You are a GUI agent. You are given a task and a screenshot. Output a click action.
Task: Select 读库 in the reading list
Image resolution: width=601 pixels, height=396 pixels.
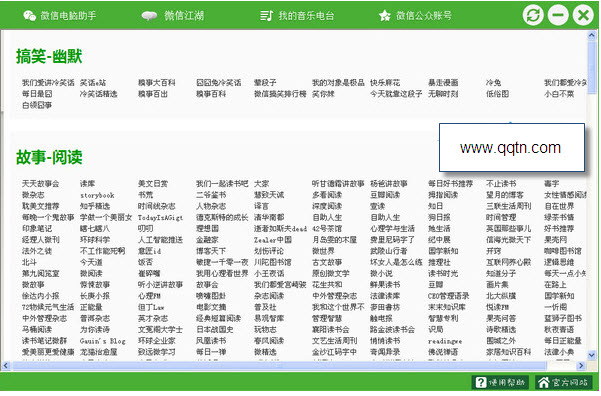87,184
